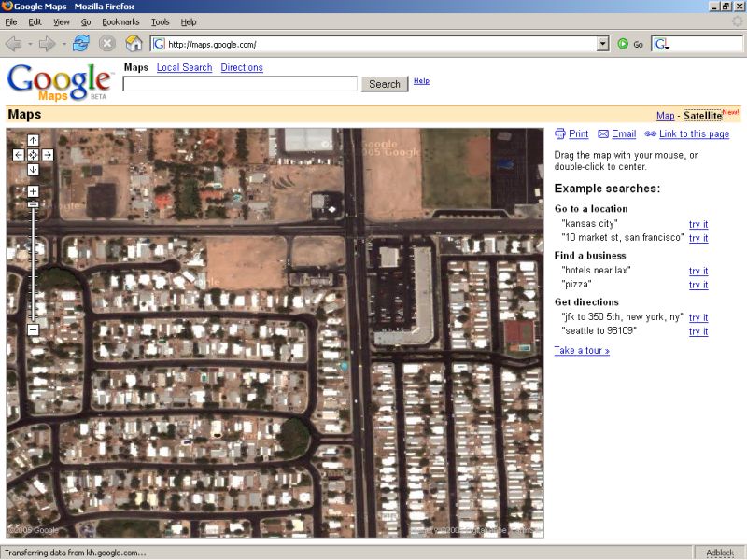Select the Satellite view option
Screen dimensions: 747x560
pos(702,116)
